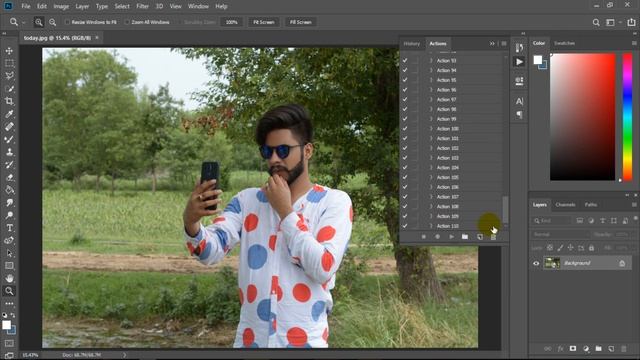Select the Paint Bucket tool
Viewport: 640px width, 360px height.
[9, 190]
